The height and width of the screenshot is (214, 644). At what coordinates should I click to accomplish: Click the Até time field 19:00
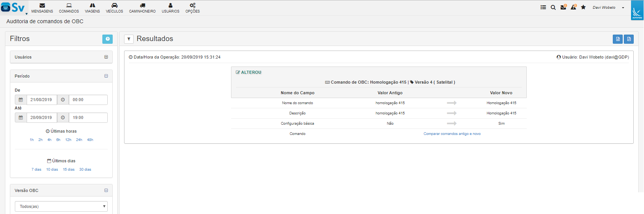[88, 117]
